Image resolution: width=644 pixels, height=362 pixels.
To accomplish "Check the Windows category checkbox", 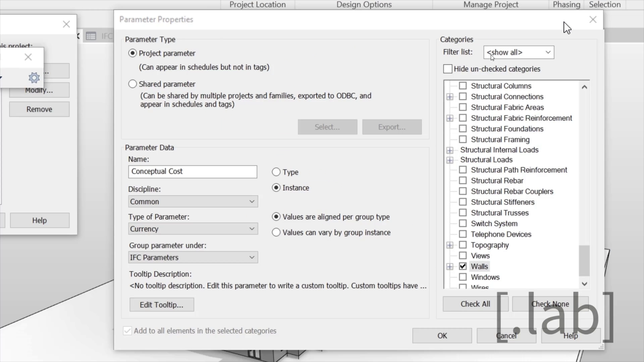I will [463, 277].
